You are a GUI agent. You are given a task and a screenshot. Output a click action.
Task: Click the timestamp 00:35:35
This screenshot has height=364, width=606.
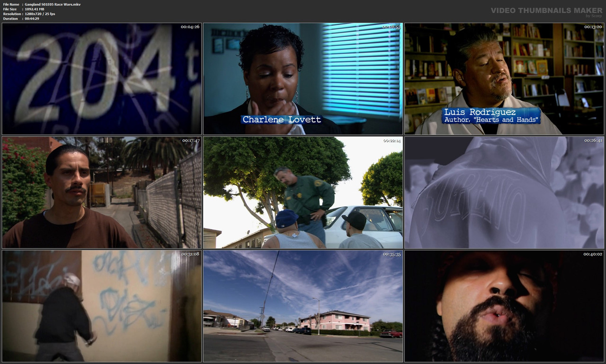click(x=392, y=254)
